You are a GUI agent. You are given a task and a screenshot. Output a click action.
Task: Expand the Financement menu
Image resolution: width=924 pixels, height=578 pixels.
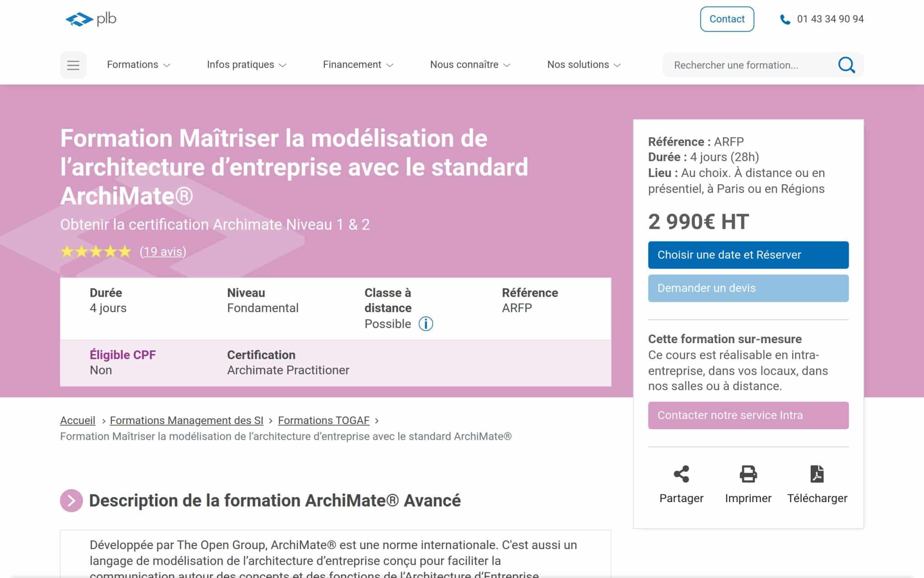click(x=358, y=65)
